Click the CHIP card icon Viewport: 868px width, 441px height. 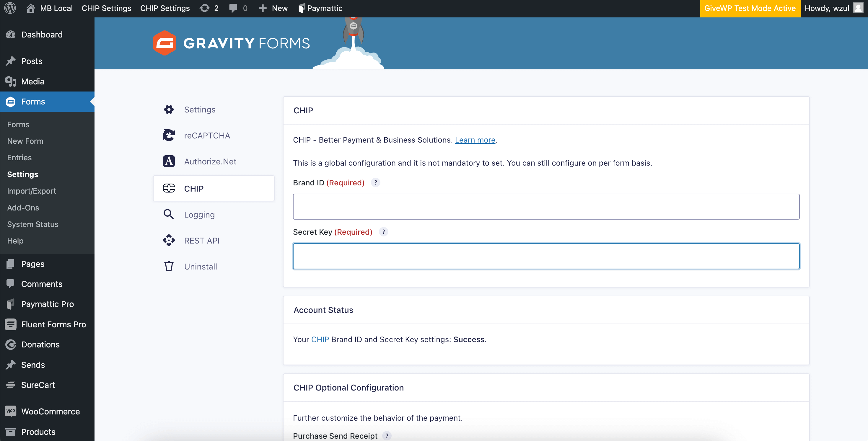[169, 188]
